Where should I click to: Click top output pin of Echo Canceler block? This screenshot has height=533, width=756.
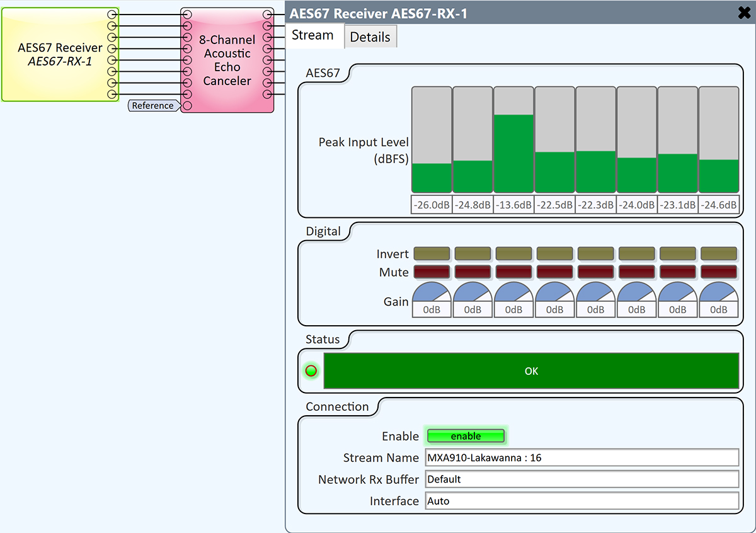[x=268, y=14]
